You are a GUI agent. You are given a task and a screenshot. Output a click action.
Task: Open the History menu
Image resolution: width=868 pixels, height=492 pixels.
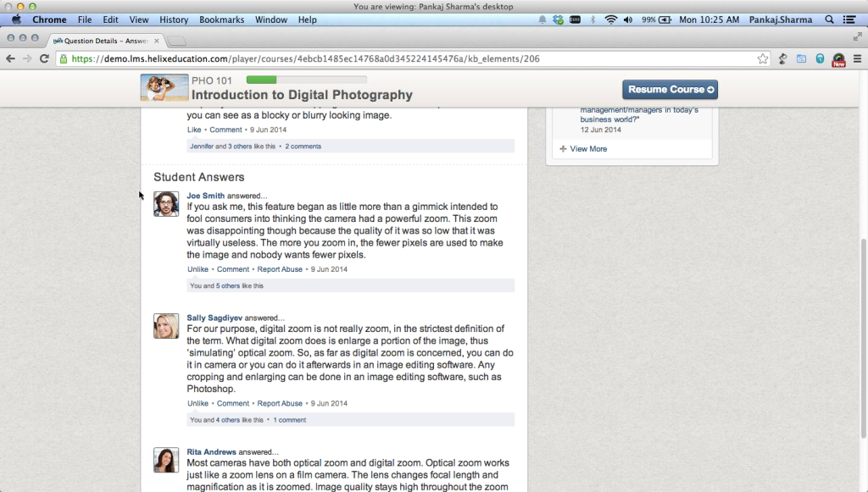coord(174,20)
